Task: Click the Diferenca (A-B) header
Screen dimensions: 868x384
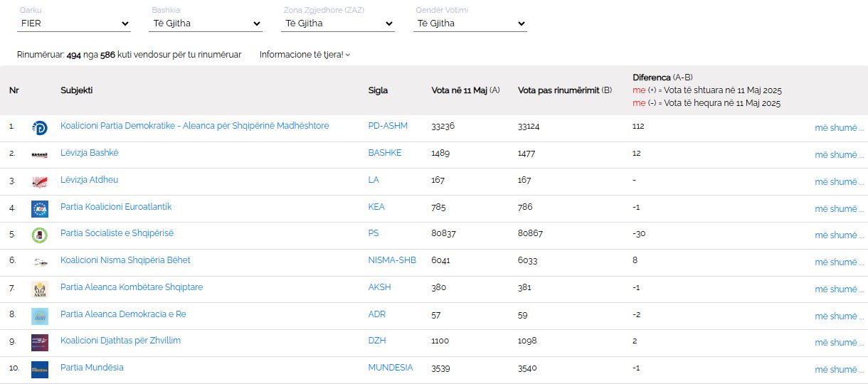Action: (x=662, y=78)
